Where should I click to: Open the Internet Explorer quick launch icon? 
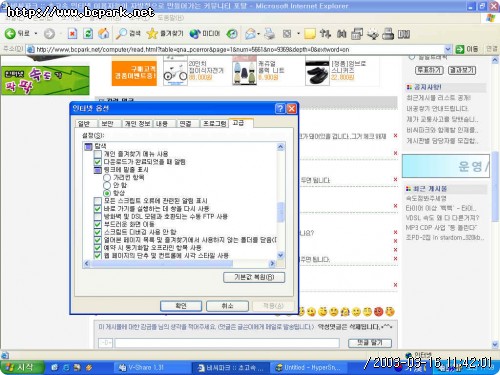[x=66, y=367]
